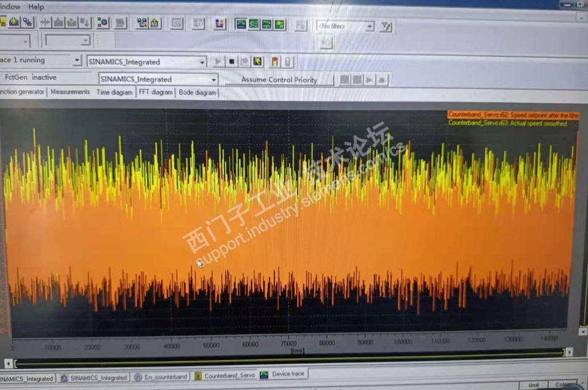Click the right arrow of the time axis scrollbar
The height and width of the screenshot is (390, 588).
570,352
